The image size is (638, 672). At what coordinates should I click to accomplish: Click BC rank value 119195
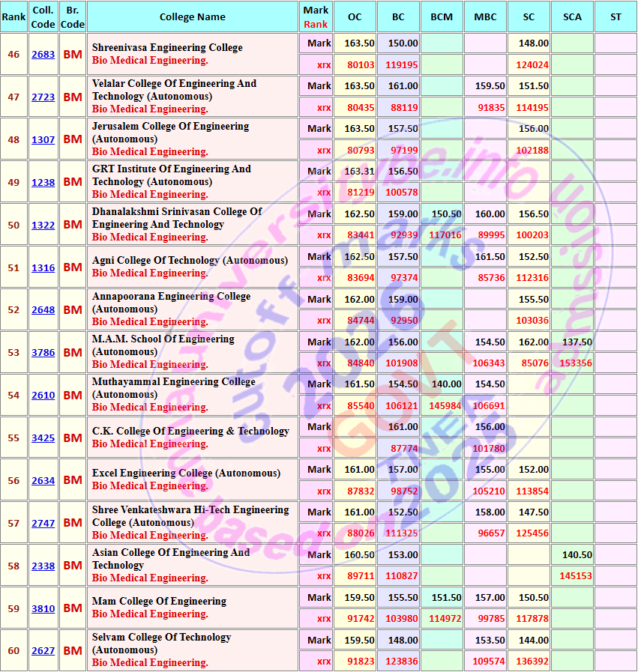401,65
